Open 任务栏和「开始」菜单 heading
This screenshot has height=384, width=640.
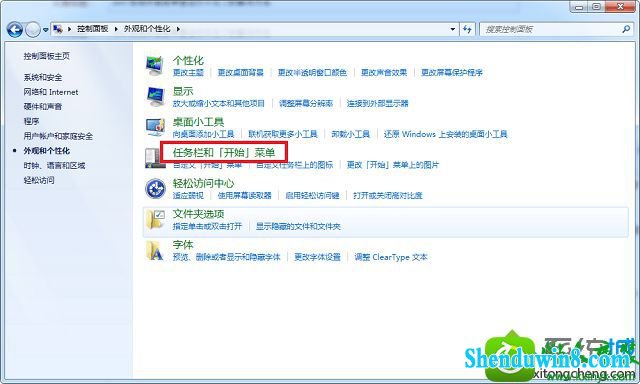[x=224, y=153]
